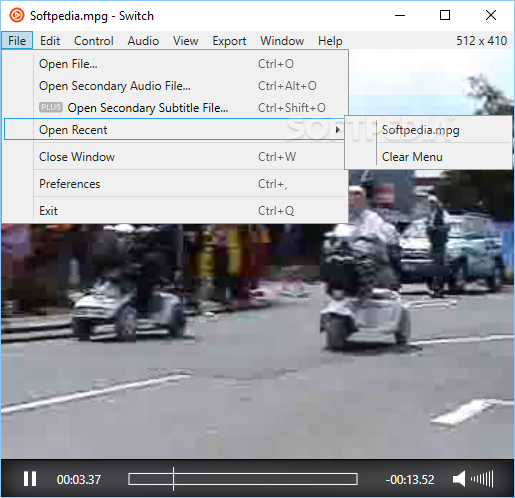
Task: Click the playhead marker on timeline
Action: point(173,479)
